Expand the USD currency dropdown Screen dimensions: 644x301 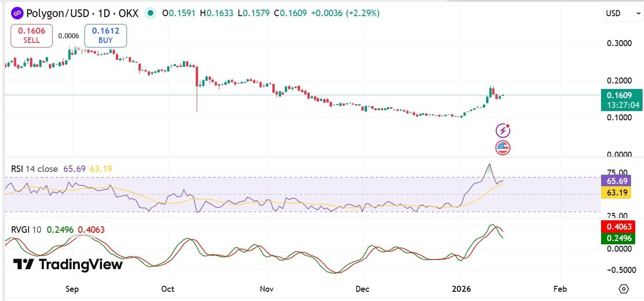pos(623,13)
